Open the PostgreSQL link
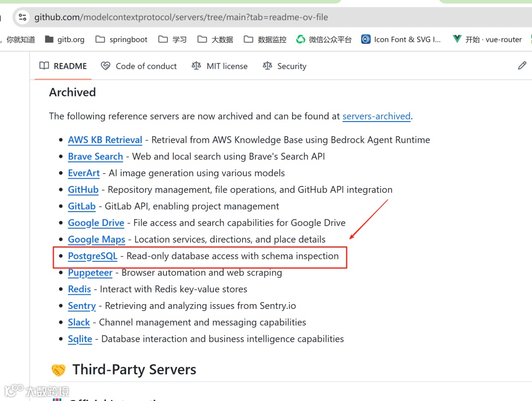Screen dimensions: 532x401 click(93, 256)
